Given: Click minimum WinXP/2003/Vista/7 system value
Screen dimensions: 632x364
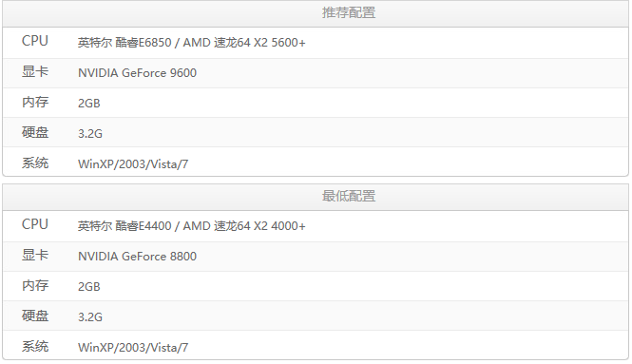Looking at the screenshot, I should click(x=133, y=348).
